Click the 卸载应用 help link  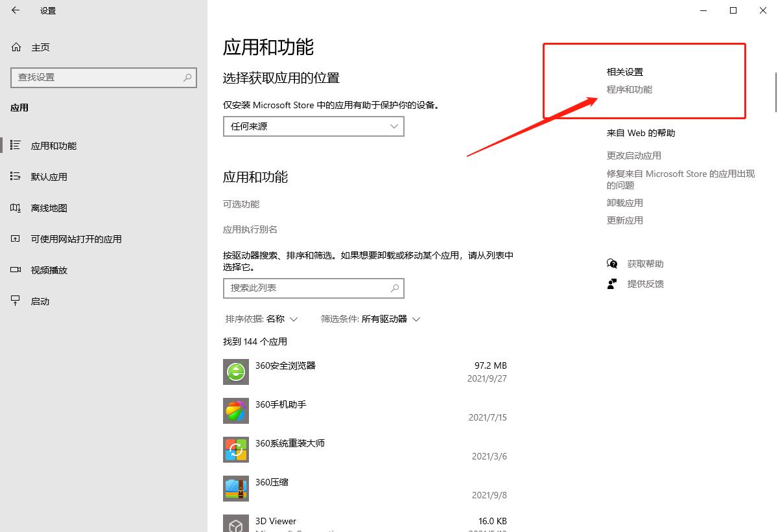pos(624,202)
